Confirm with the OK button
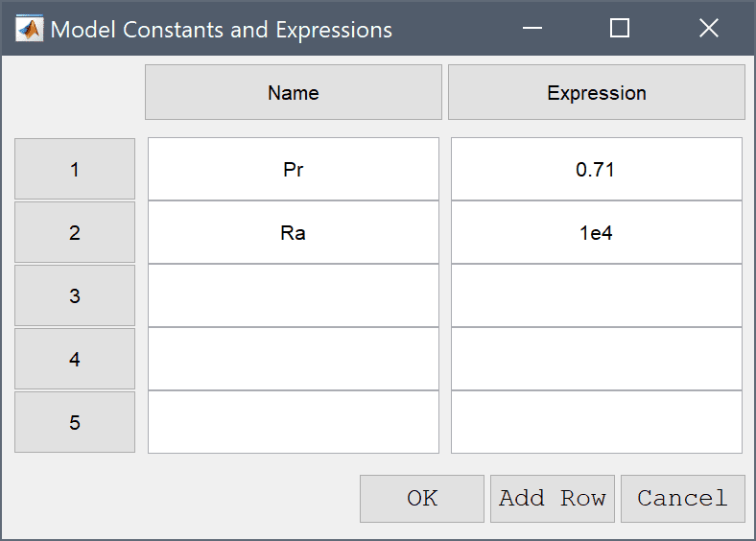Viewport: 756px width, 541px height. coord(422,499)
